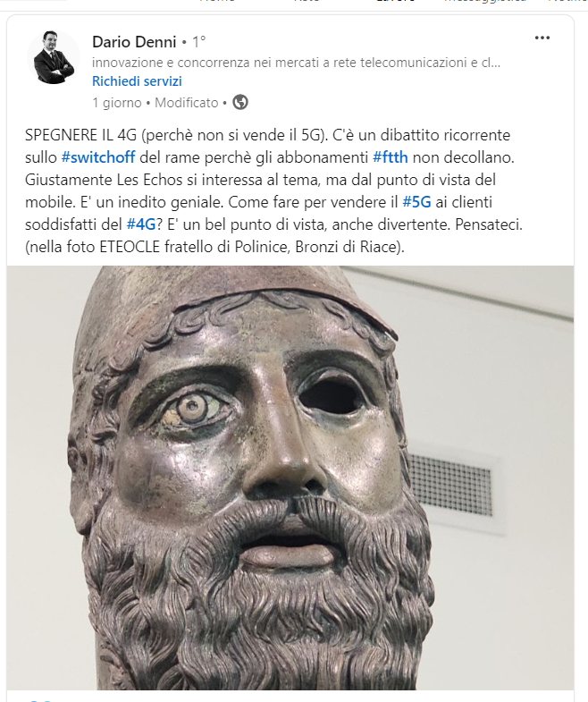Open the Rete navigation tab
Viewport: 588px width, 702px height.
307,2
